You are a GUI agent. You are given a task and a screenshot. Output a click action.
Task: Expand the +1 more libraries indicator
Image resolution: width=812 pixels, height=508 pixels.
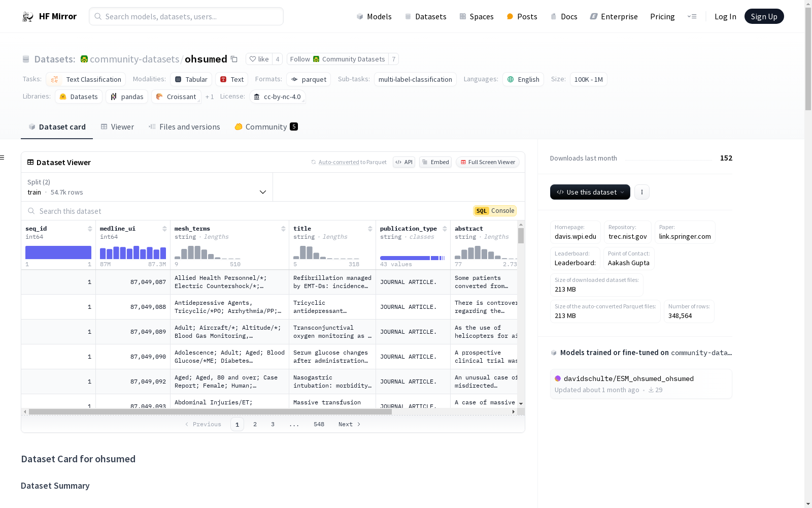click(210, 97)
